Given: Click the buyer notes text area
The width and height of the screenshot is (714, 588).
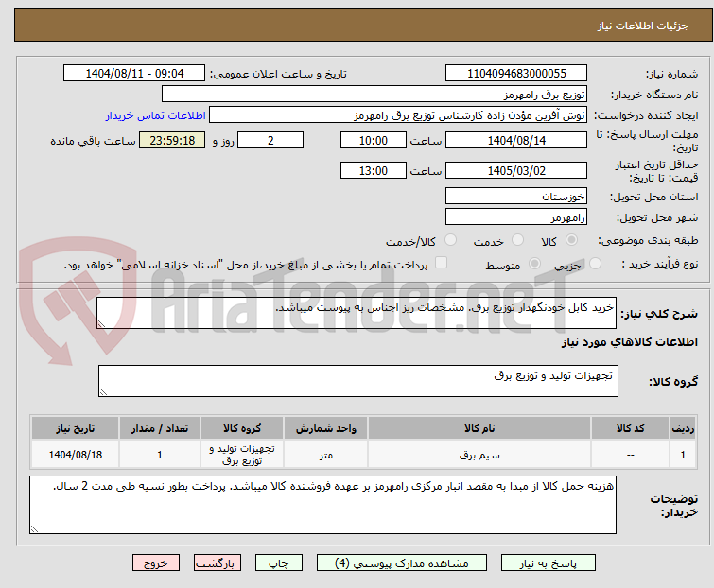Looking at the screenshot, I should 322,505.
